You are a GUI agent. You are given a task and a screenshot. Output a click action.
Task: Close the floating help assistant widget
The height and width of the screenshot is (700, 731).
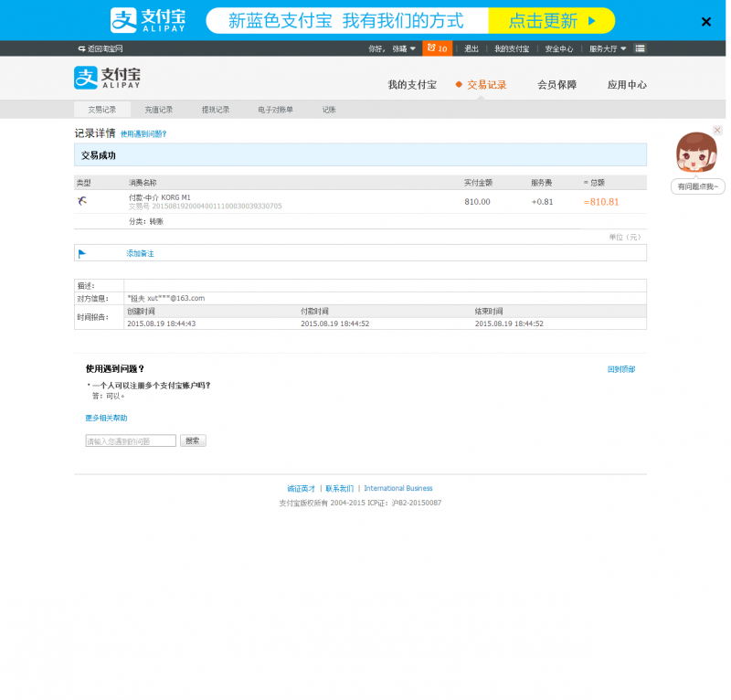[x=717, y=131]
